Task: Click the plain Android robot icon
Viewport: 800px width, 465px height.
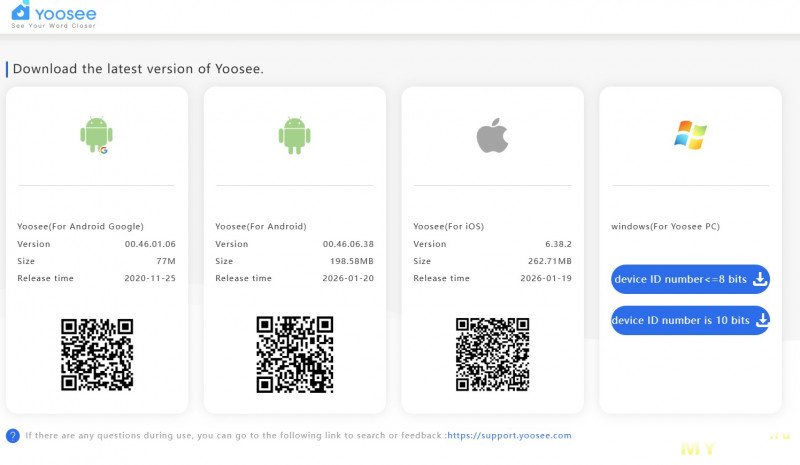Action: coord(293,135)
